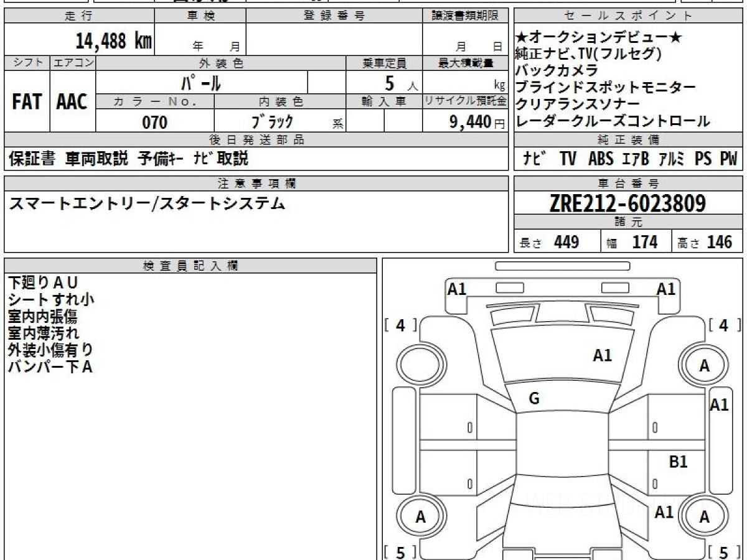Click the chassis number ZRE212-6023809
The width and height of the screenshot is (747, 560).
pyautogui.click(x=628, y=203)
